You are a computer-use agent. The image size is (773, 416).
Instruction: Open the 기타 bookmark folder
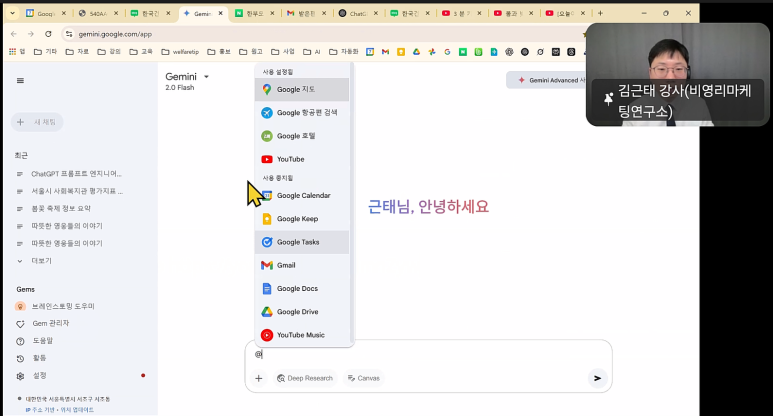(45, 51)
